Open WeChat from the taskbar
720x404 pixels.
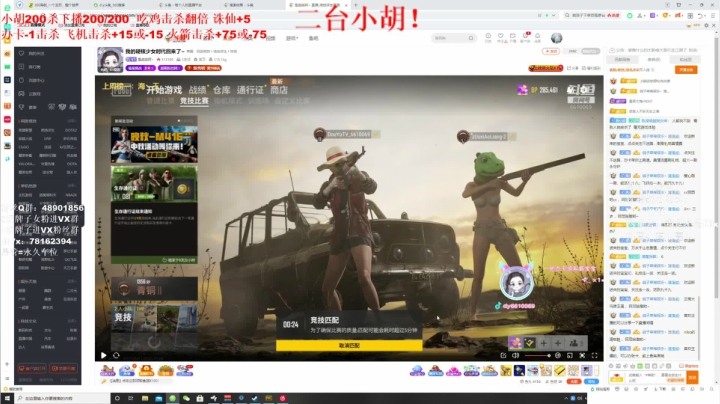[186, 398]
